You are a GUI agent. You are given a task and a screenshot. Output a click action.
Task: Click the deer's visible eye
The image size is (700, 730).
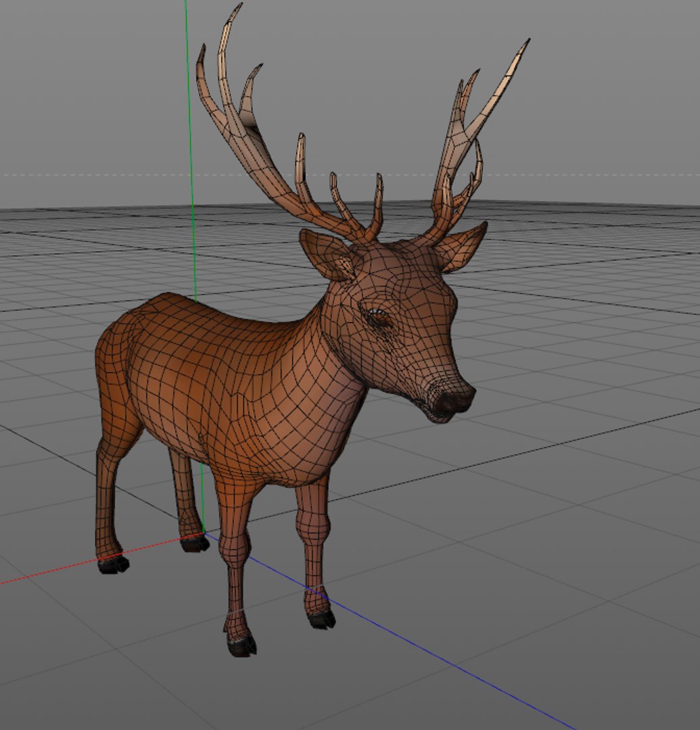pyautogui.click(x=379, y=316)
